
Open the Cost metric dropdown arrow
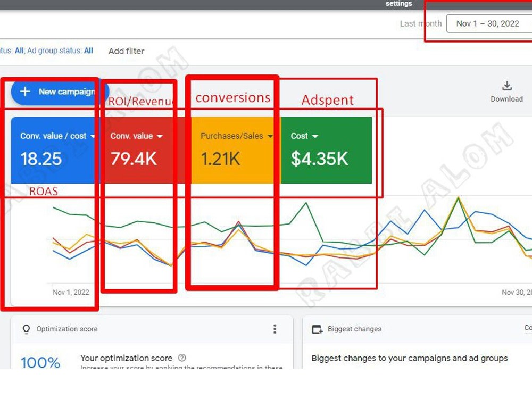315,136
